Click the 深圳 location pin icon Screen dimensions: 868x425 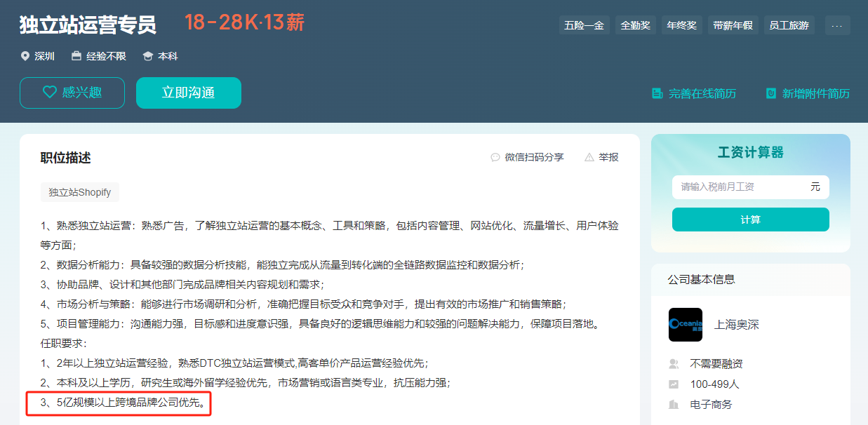click(25, 56)
